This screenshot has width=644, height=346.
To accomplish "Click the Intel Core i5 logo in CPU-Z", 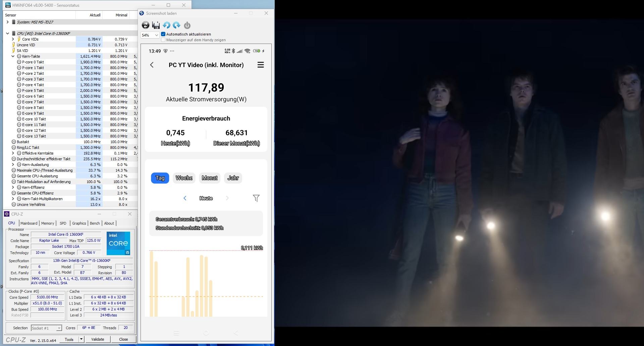I will click(x=118, y=243).
